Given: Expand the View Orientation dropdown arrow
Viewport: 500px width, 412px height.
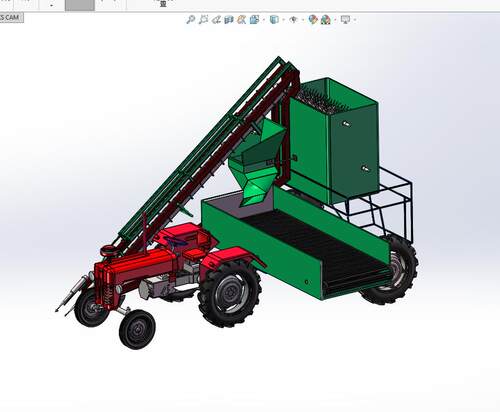Looking at the screenshot, I should (x=264, y=20).
